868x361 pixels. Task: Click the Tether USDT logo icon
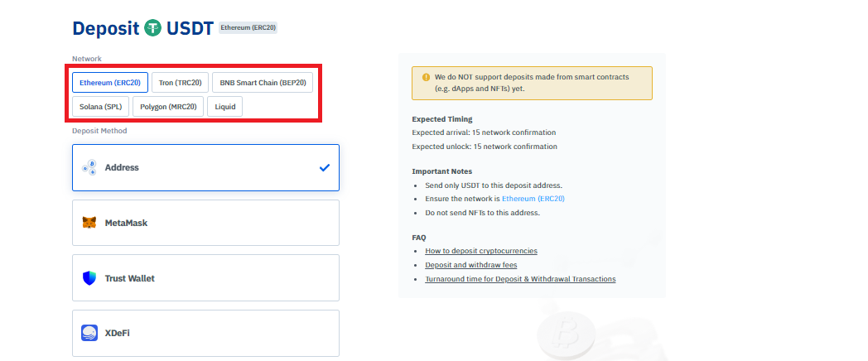[x=152, y=27]
